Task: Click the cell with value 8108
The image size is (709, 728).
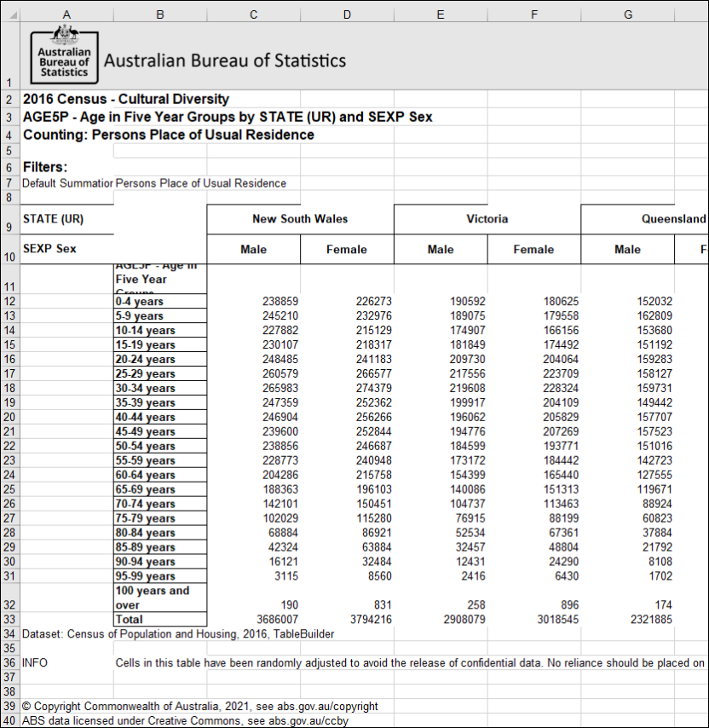Action: tap(628, 561)
